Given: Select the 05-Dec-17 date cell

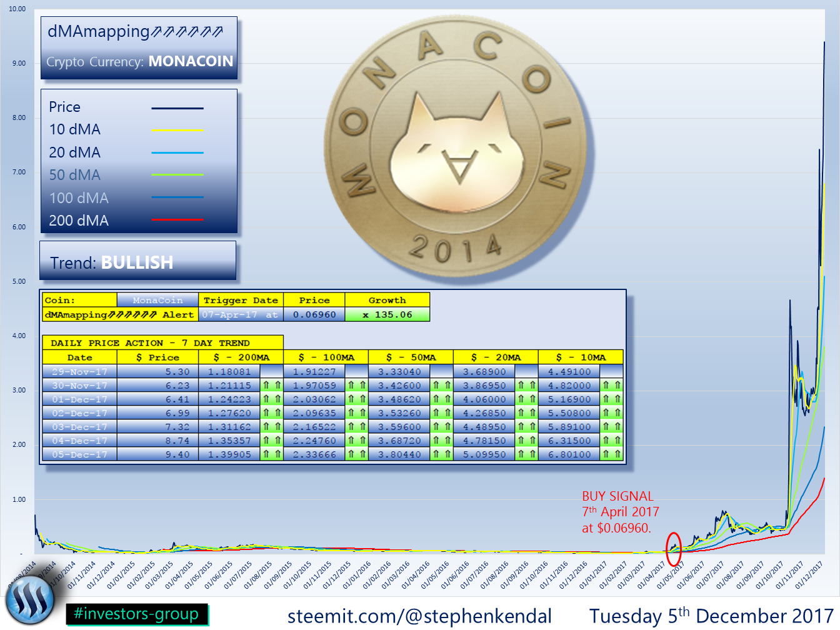Looking at the screenshot, I should coord(79,454).
